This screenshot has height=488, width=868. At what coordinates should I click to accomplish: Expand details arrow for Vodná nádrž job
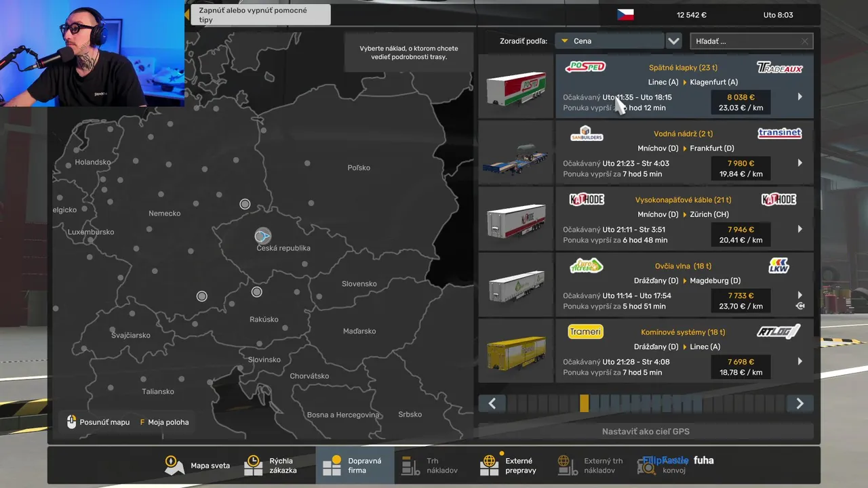800,163
